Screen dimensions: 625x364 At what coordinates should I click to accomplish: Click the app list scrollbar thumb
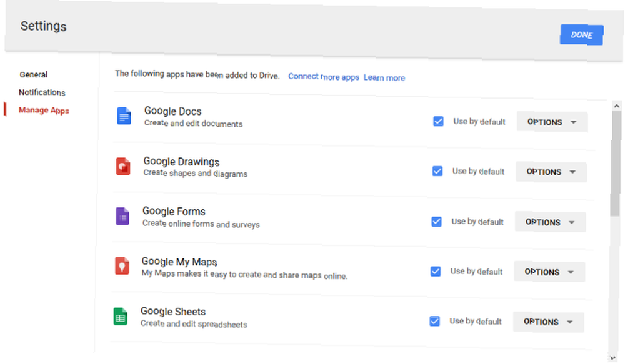(616, 164)
